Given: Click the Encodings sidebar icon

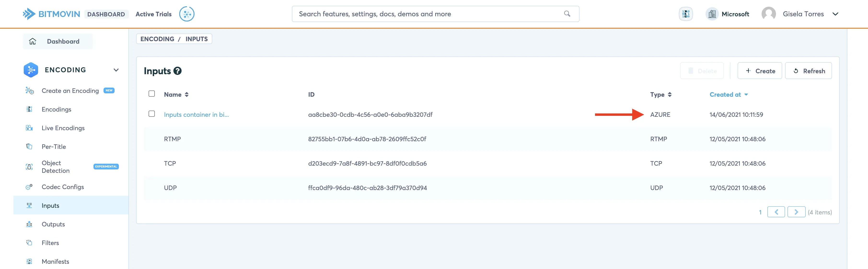Looking at the screenshot, I should coord(29,109).
